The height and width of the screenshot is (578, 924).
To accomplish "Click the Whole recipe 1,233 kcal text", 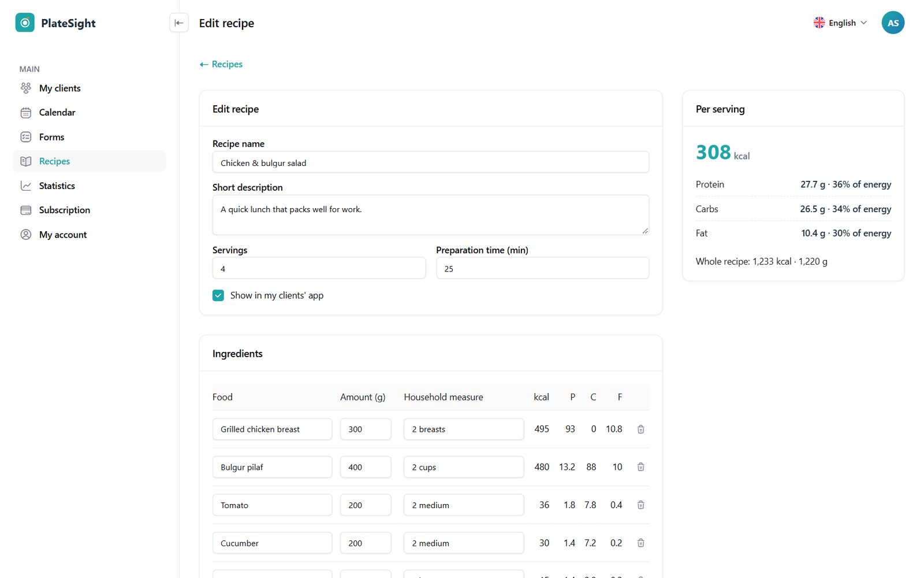I will pyautogui.click(x=761, y=261).
